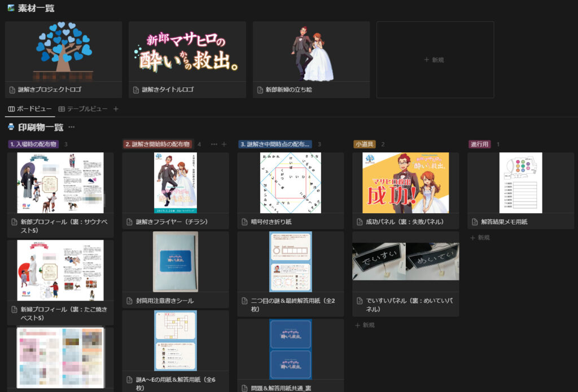Switch to テーブルビュー tab
The image size is (578, 392).
[84, 109]
